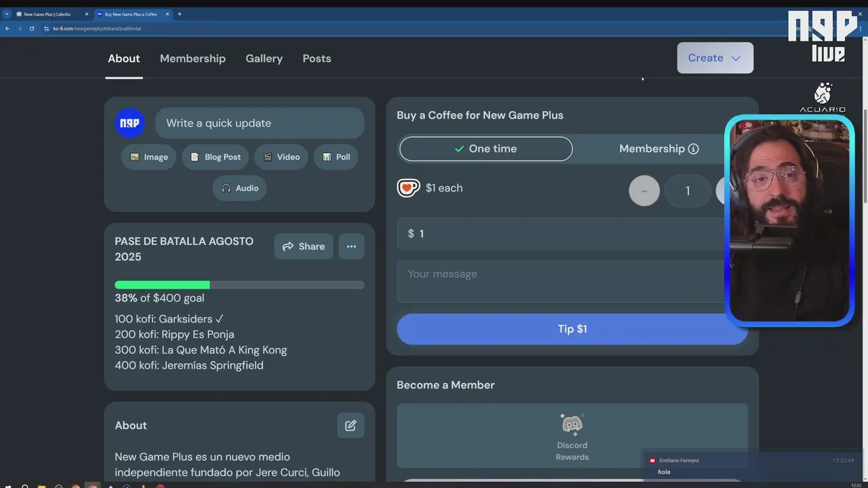Click '300 kofi: La Que Mató A King Kong'
Image resolution: width=868 pixels, height=488 pixels.
coord(201,350)
